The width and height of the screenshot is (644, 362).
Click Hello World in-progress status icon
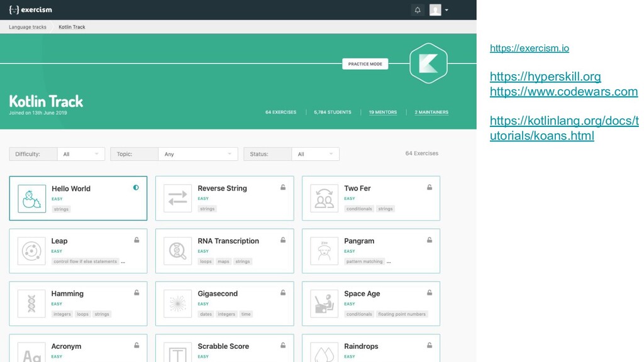point(136,187)
